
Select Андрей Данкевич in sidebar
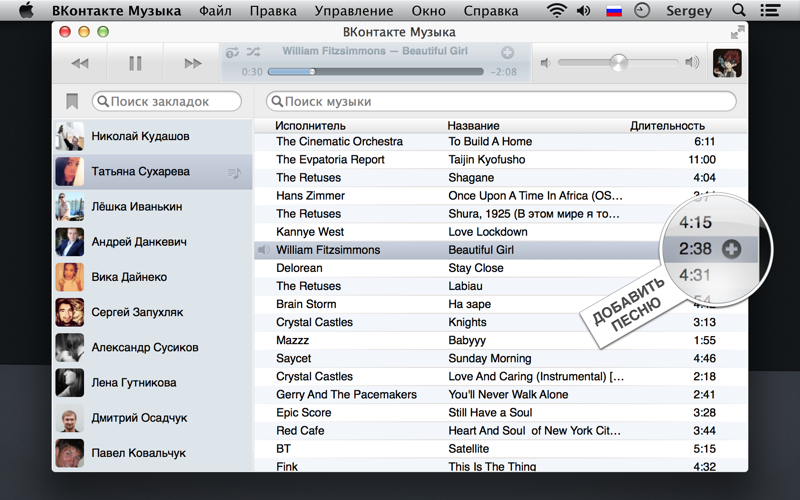pyautogui.click(x=153, y=242)
